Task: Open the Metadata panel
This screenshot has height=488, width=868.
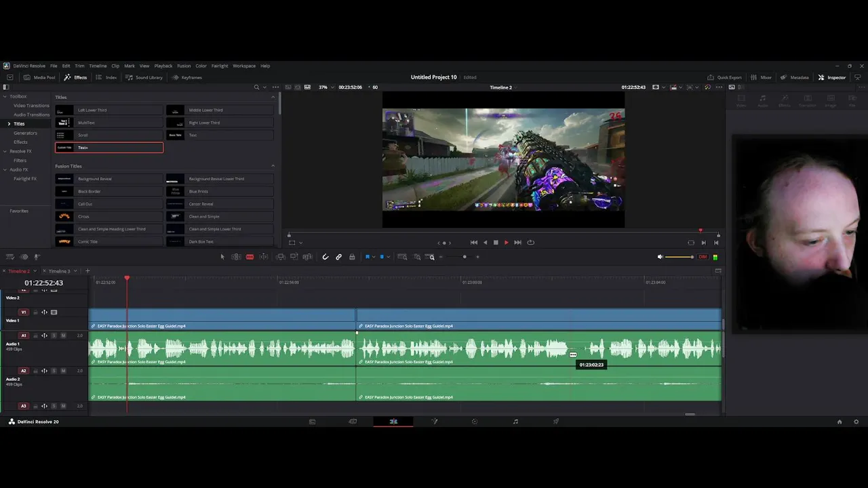Action: pos(795,77)
